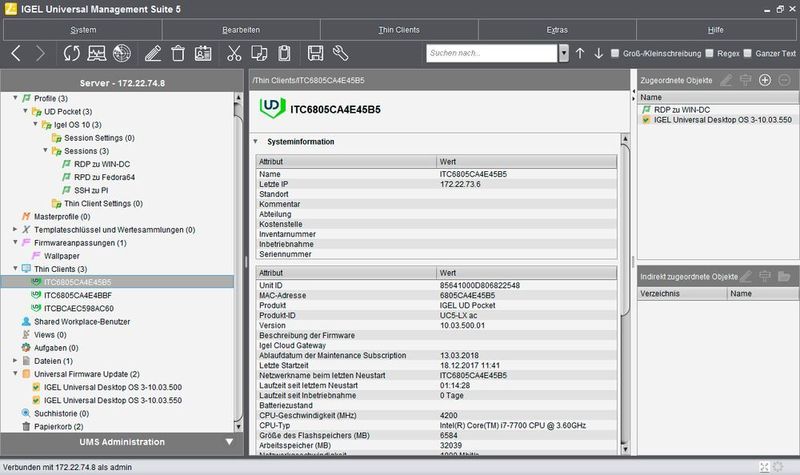Click the Refresh icon in the toolbar
Image resolution: width=800 pixels, height=475 pixels.
tap(71, 53)
